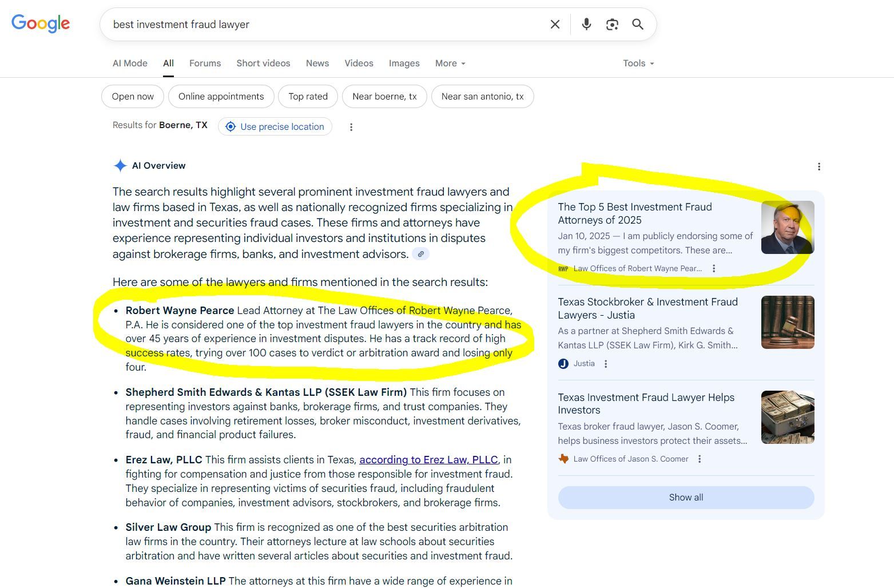Click the Justia source favicon
The height and width of the screenshot is (588, 894).
[x=563, y=363]
